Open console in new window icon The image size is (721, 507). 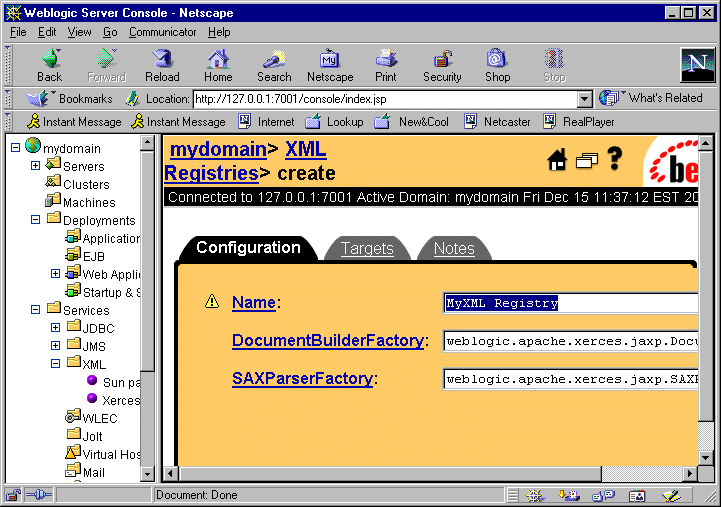point(587,160)
